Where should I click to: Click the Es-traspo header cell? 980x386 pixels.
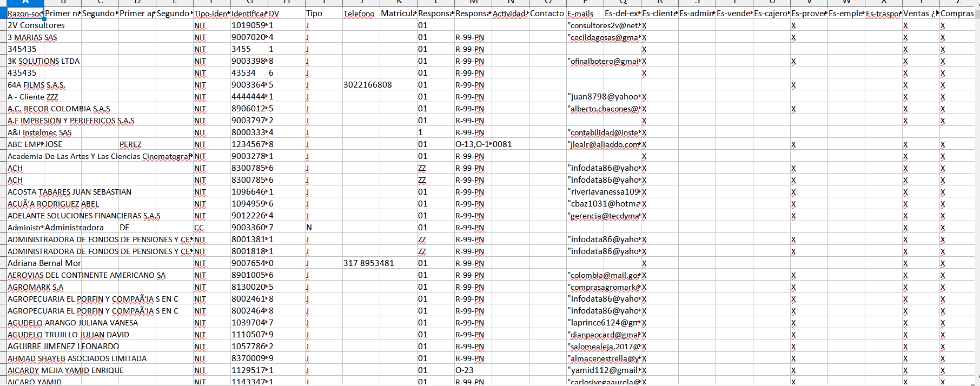(883, 14)
